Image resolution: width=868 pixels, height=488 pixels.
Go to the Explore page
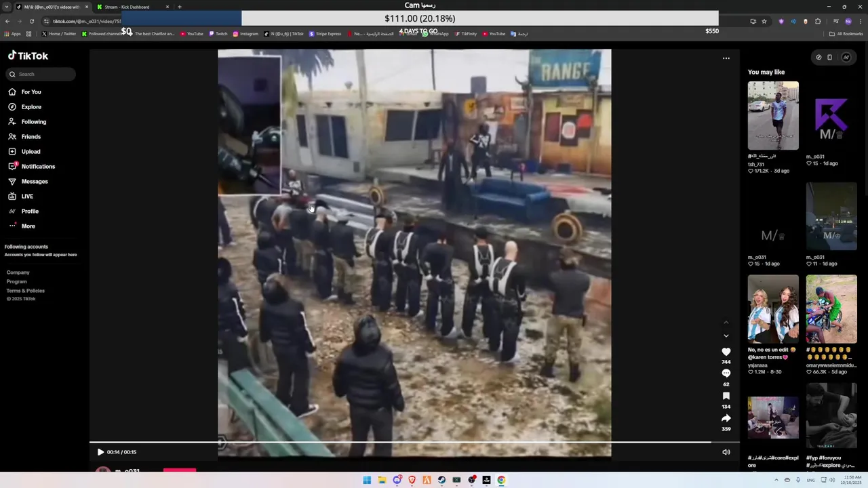click(x=25, y=106)
